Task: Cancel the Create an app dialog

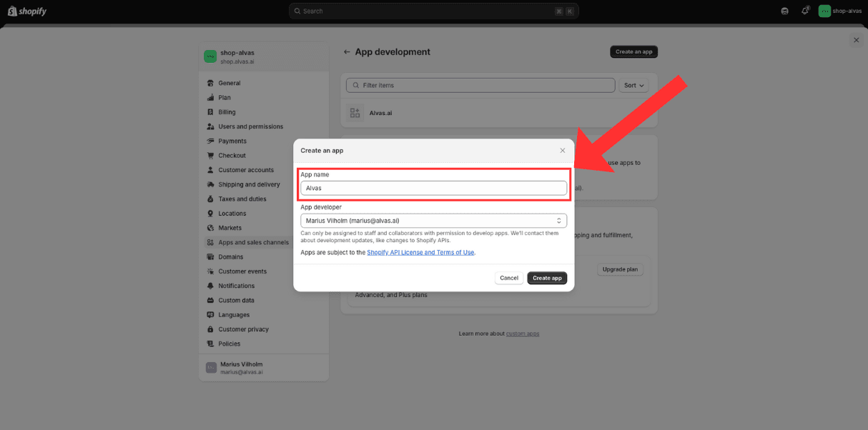Action: click(x=509, y=278)
